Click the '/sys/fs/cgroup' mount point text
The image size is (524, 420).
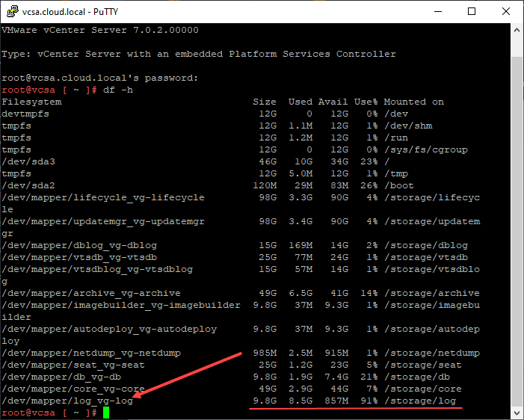click(426, 149)
